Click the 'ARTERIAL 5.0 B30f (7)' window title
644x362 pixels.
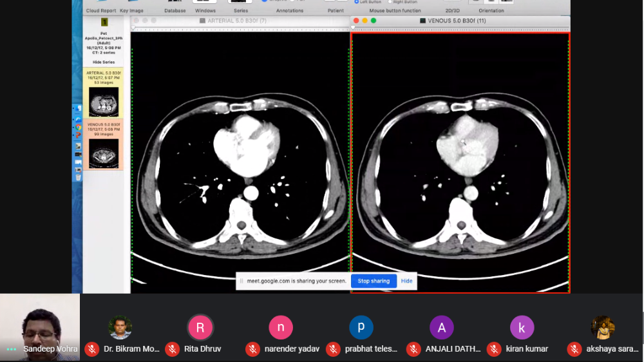pyautogui.click(x=237, y=21)
